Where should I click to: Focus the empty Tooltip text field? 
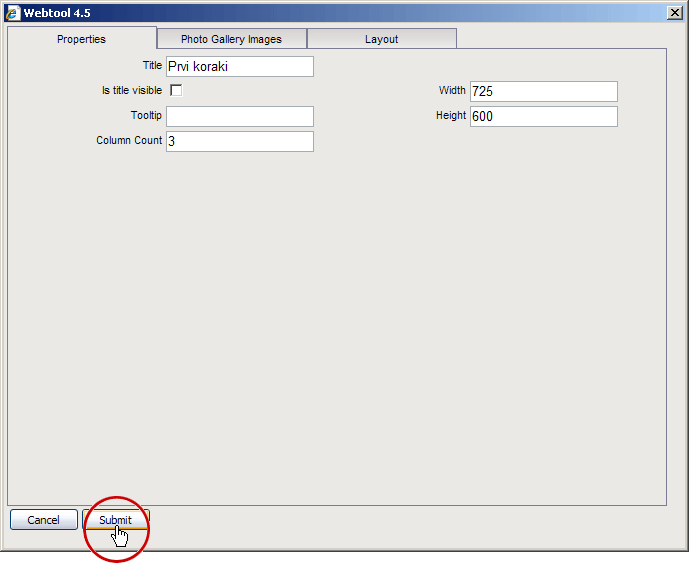point(239,117)
